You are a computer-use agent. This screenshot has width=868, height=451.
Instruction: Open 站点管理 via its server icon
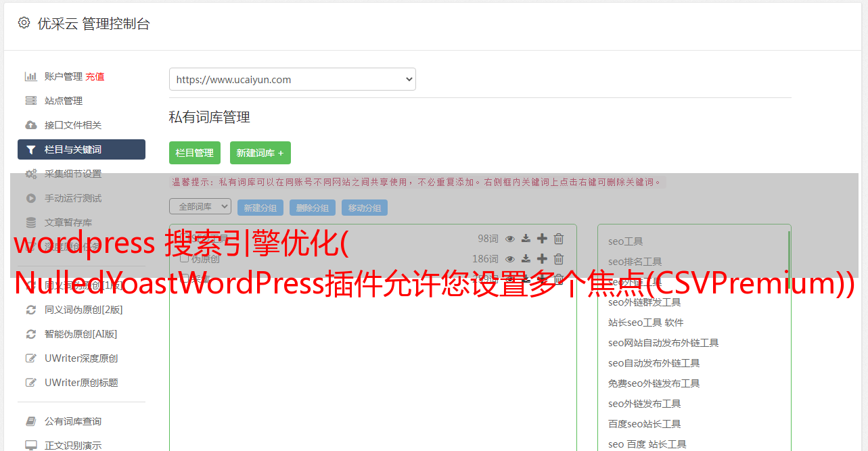(30, 101)
